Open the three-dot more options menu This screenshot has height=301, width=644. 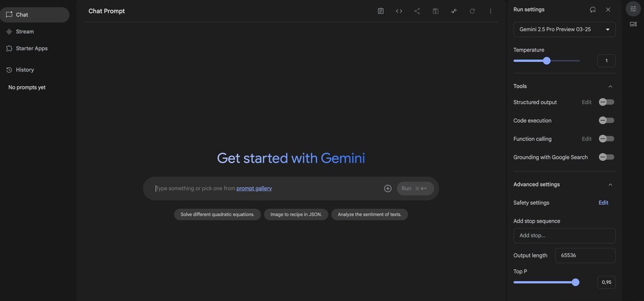pos(491,11)
